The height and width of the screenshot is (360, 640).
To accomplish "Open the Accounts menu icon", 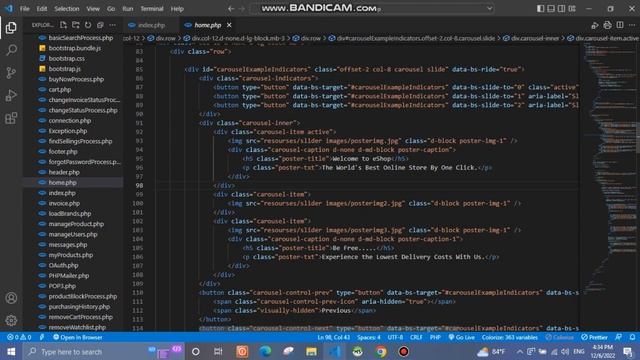I will (11, 298).
